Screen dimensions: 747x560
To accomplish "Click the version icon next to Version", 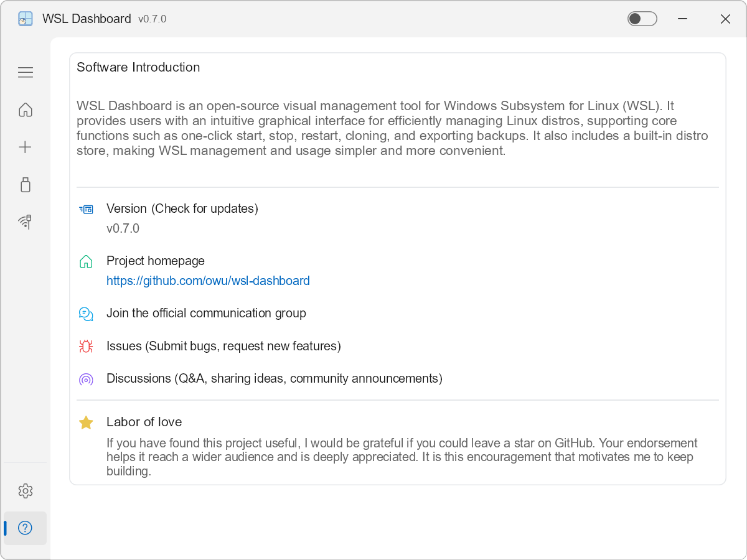I will [x=86, y=209].
